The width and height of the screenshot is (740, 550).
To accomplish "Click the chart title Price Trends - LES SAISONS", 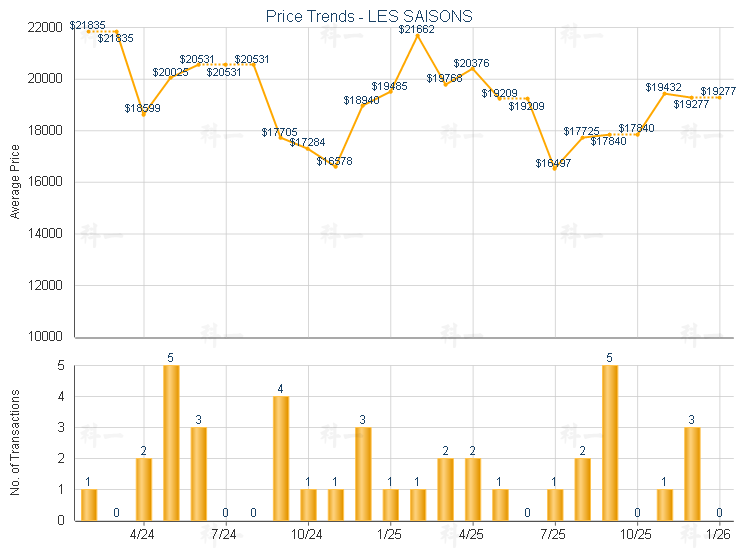I will pos(369,16).
